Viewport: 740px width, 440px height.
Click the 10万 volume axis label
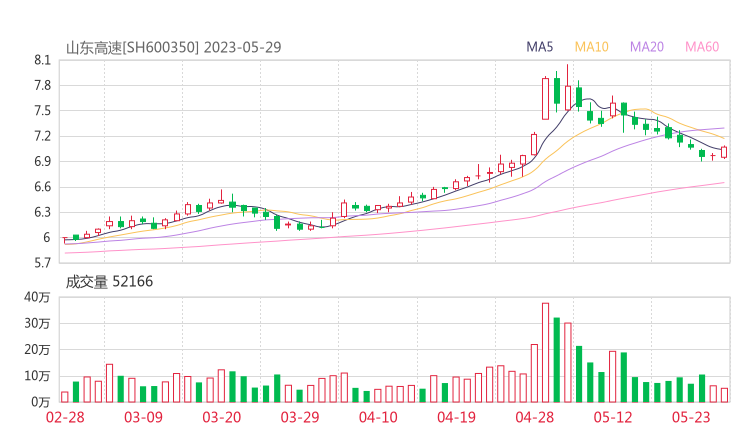coord(37,376)
